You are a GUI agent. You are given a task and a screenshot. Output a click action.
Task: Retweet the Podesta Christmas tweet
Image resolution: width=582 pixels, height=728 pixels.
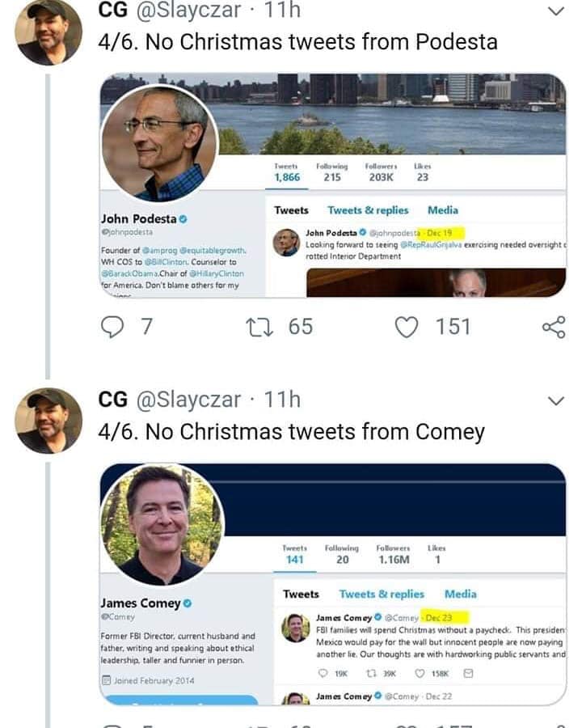pos(259,327)
